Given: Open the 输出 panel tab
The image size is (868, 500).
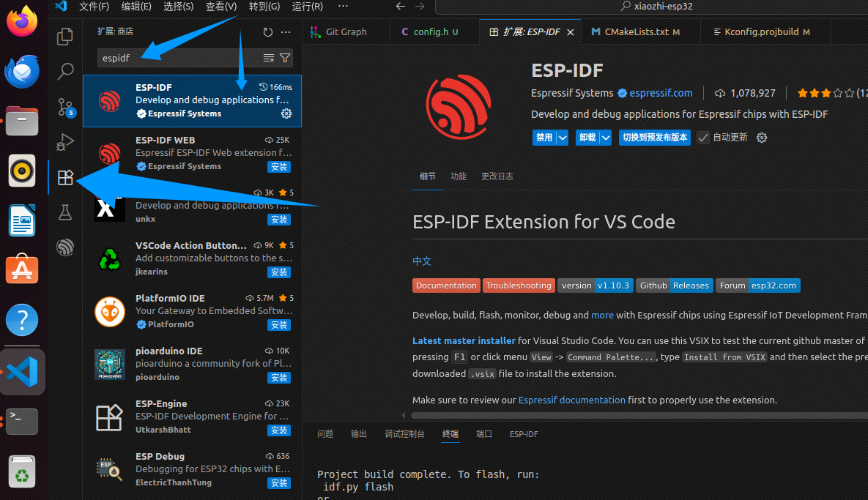Looking at the screenshot, I should [359, 434].
